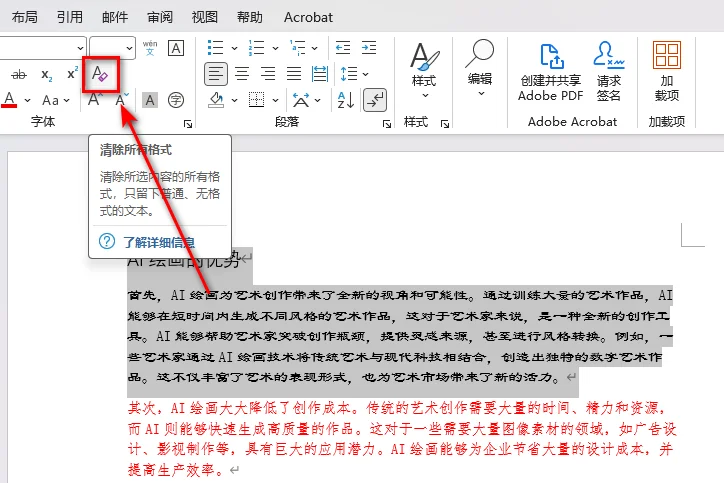Toggle align left

216,74
